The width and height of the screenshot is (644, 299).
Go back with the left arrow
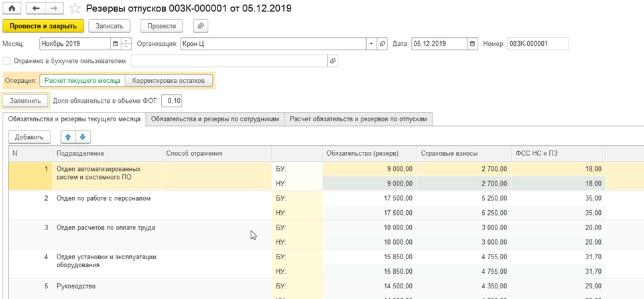(36, 8)
